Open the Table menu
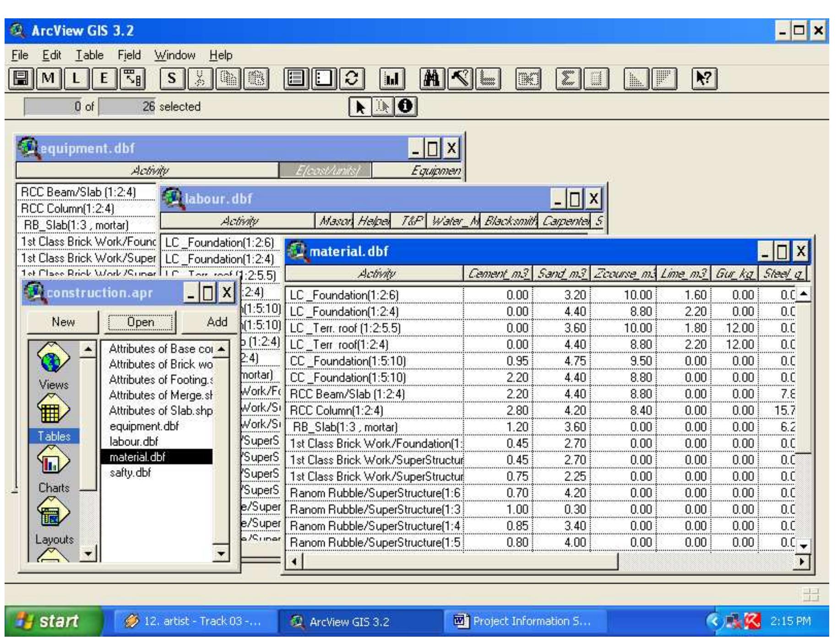 pos(90,55)
